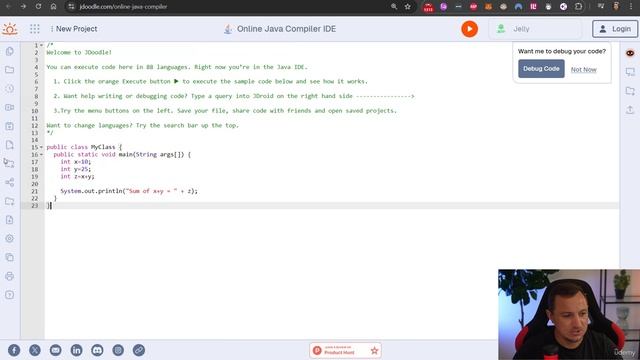
Task: Click the System.out.println code line
Action: (129, 191)
